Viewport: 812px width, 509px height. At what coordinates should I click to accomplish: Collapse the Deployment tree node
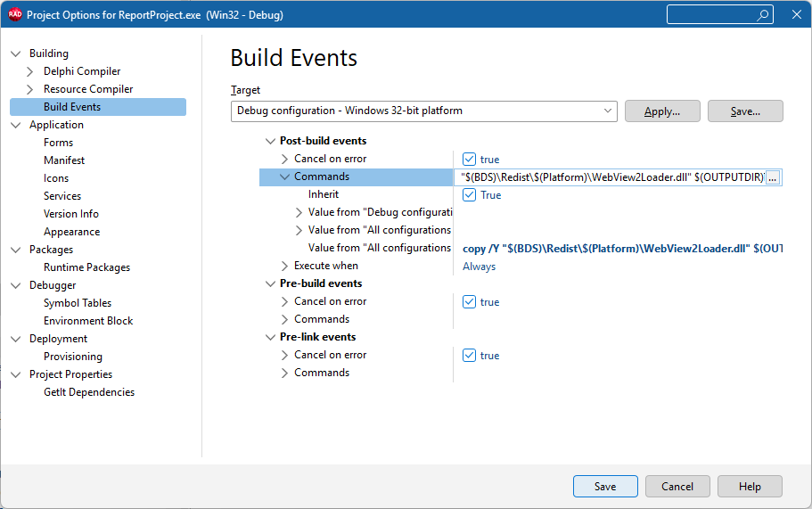[x=16, y=339]
